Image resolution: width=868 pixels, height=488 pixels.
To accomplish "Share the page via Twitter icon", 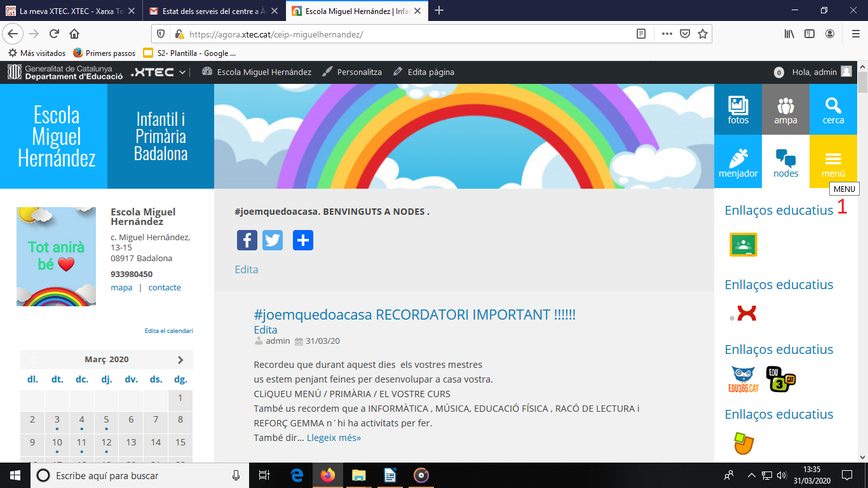I will click(x=273, y=240).
